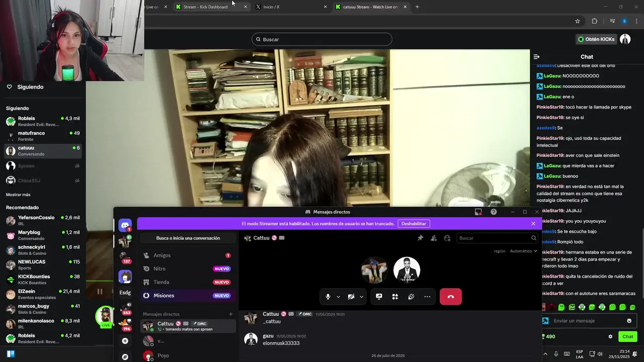
Task: Expand microphone options arrow in call
Action: point(338,297)
